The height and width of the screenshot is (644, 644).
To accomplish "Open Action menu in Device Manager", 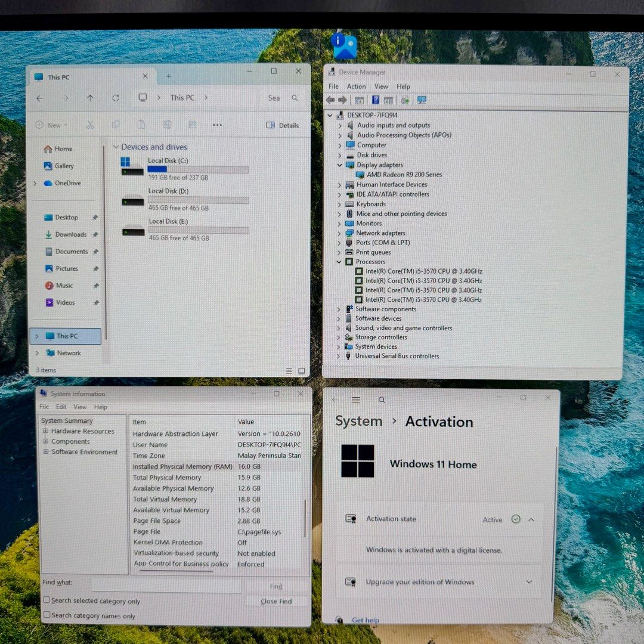I will (356, 86).
